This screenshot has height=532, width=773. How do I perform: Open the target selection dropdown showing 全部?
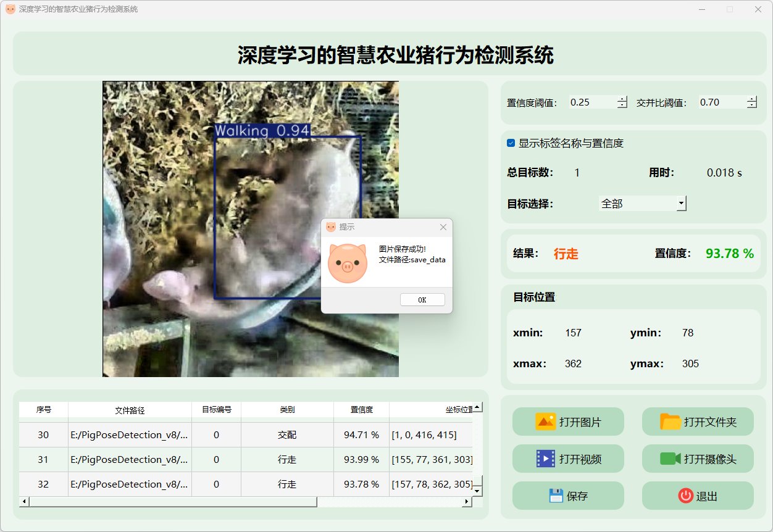(x=642, y=203)
